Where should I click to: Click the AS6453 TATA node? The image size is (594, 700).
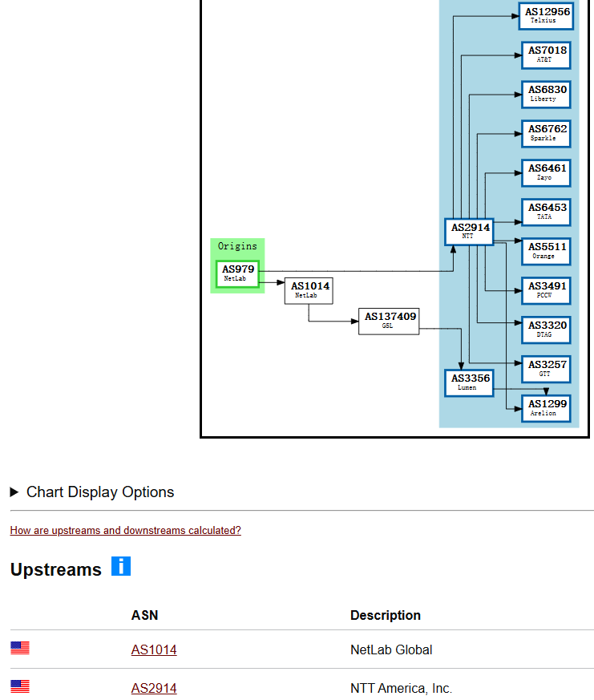(546, 212)
